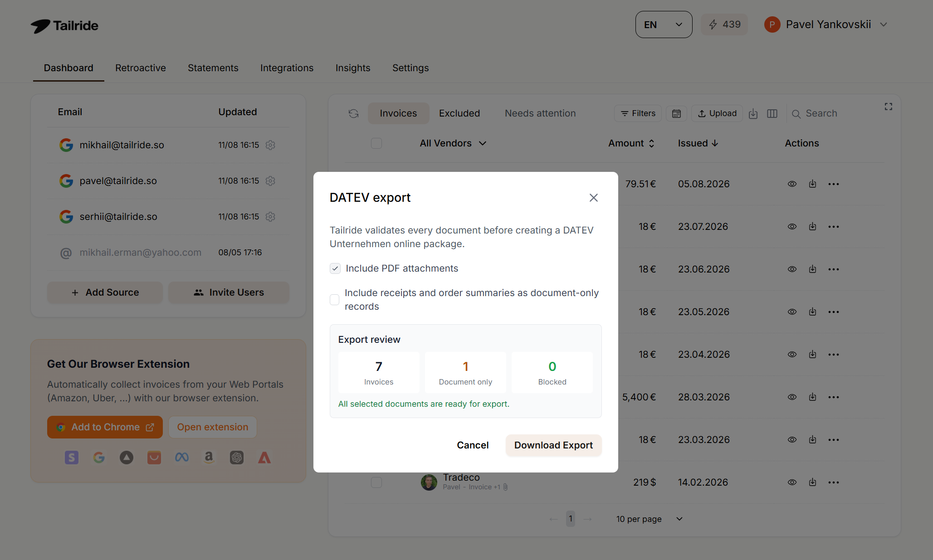
Task: Open settings gear for mikhail@tailride.so
Action: 270,145
